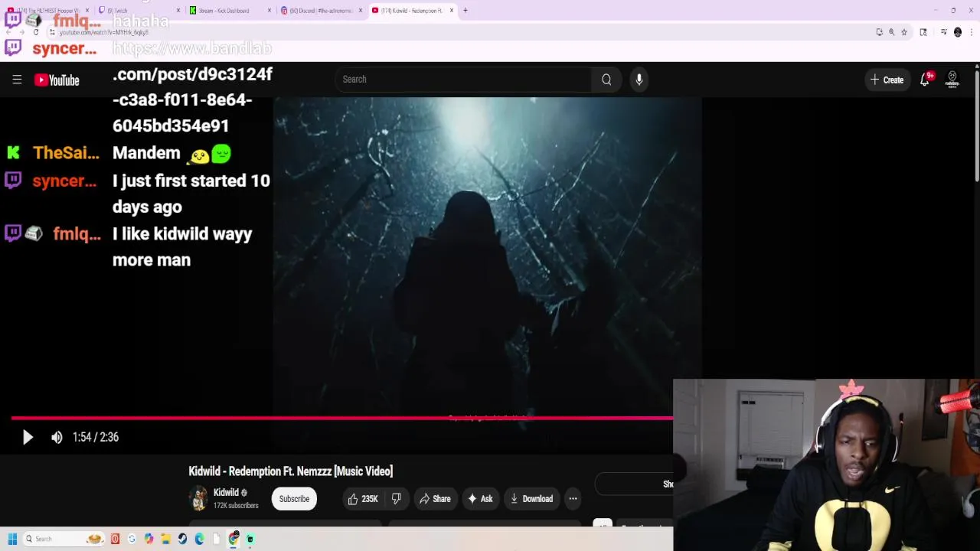Viewport: 980px width, 551px height.
Task: Seek along the red video progress bar
Action: (x=342, y=418)
